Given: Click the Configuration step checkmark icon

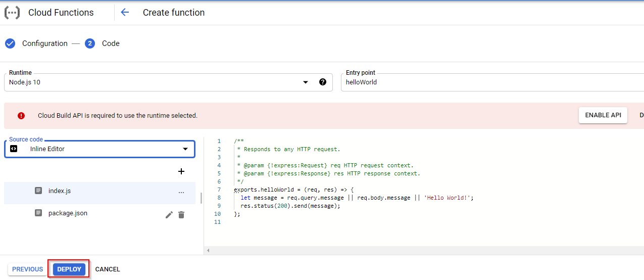Looking at the screenshot, I should [10, 43].
